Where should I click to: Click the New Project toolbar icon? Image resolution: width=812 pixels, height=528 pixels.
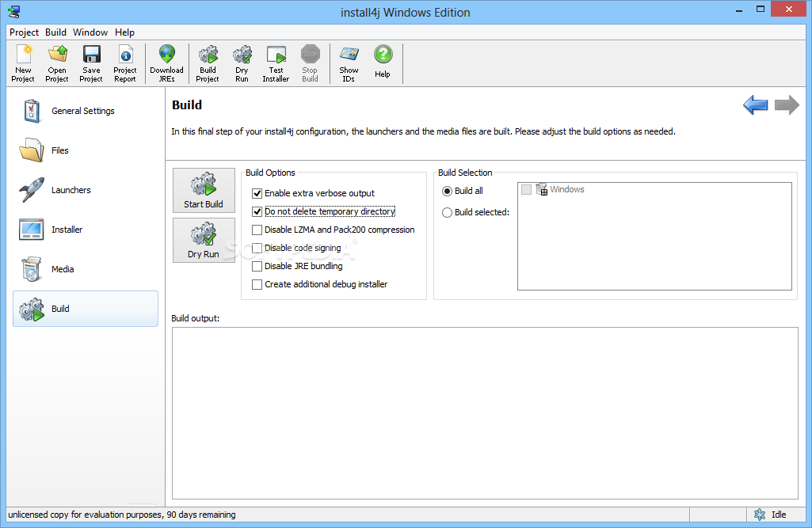click(x=23, y=55)
